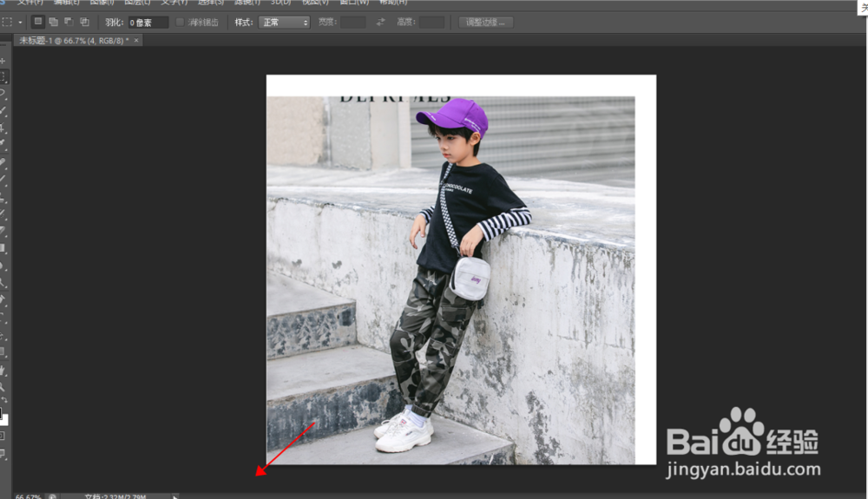The image size is (868, 499).
Task: Select the Lasso tool
Action: coord(3,94)
